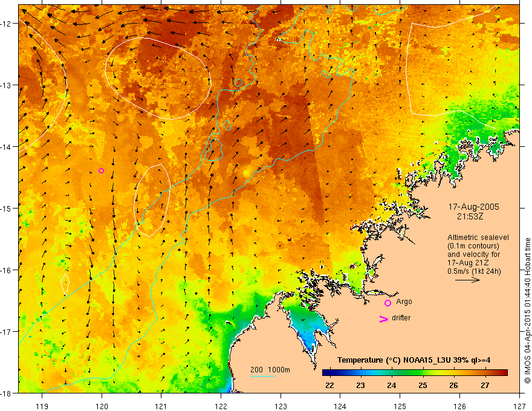
Task: Click the 24 value on temperature scale
Action: point(392,385)
